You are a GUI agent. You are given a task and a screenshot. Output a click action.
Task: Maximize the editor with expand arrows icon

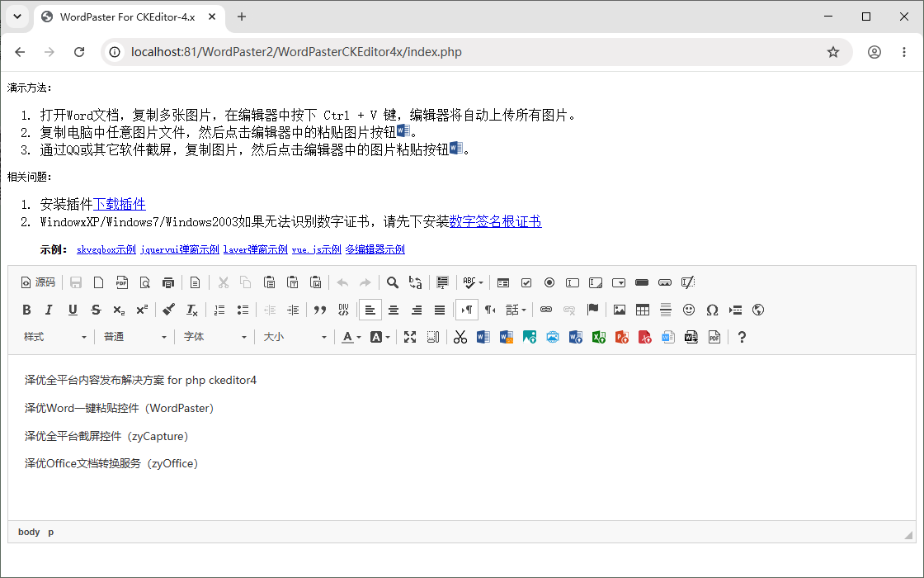(x=410, y=337)
